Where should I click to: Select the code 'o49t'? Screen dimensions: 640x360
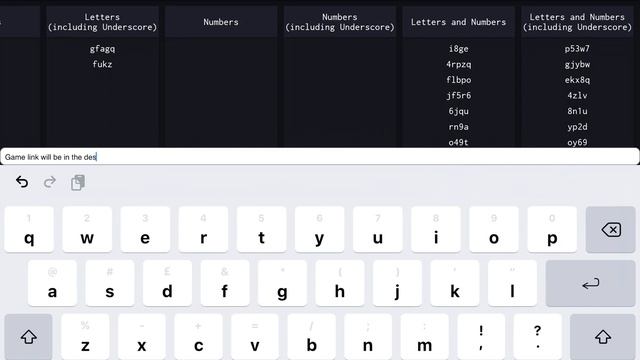coord(458,142)
